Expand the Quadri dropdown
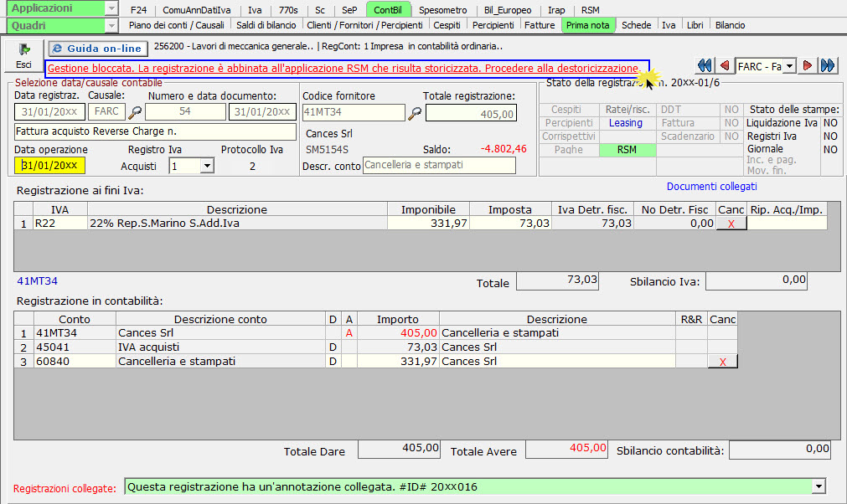This screenshot has width=847, height=504. pyautogui.click(x=111, y=25)
